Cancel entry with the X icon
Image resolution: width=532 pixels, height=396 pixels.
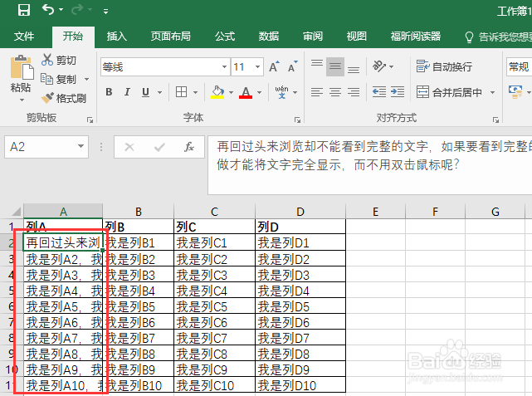(129, 147)
